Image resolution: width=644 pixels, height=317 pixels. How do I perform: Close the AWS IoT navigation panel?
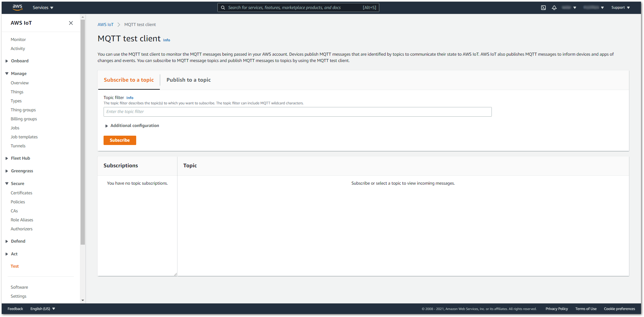point(71,23)
